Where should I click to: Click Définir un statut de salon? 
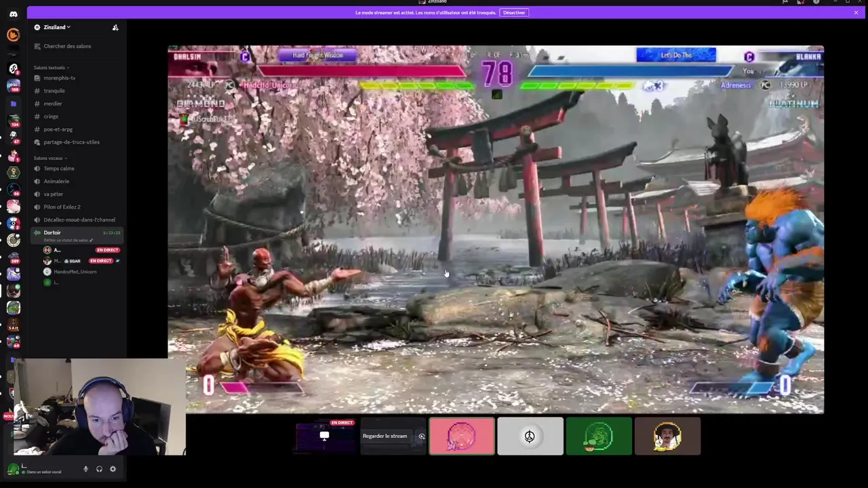pos(68,240)
